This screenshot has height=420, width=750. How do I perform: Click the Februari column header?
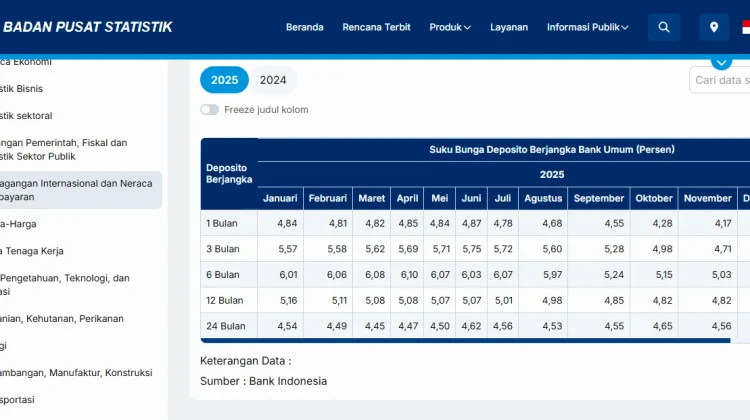[x=328, y=198]
